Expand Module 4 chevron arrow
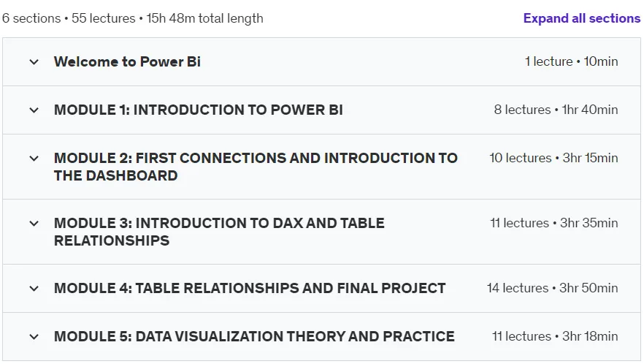This screenshot has height=364, width=644. pos(34,289)
